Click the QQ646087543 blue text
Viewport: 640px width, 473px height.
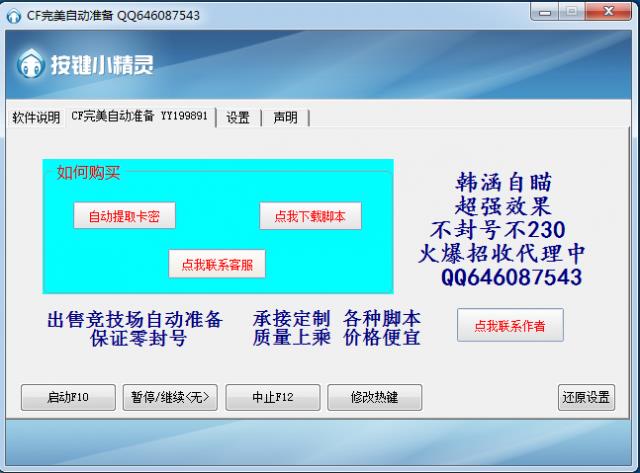tap(511, 277)
